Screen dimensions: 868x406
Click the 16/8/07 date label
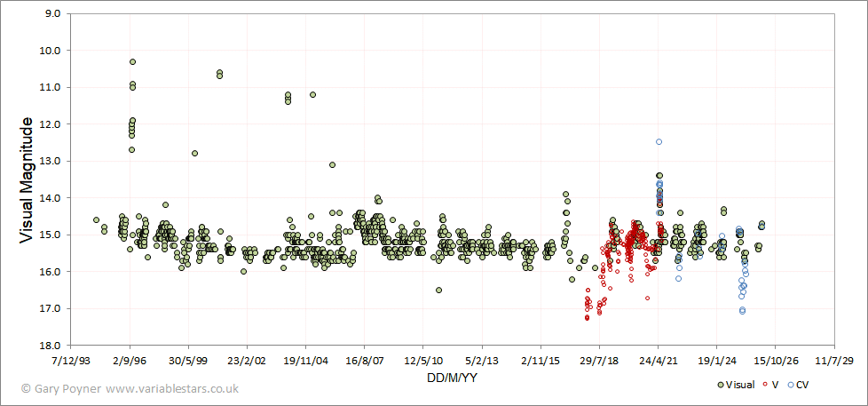pos(364,361)
